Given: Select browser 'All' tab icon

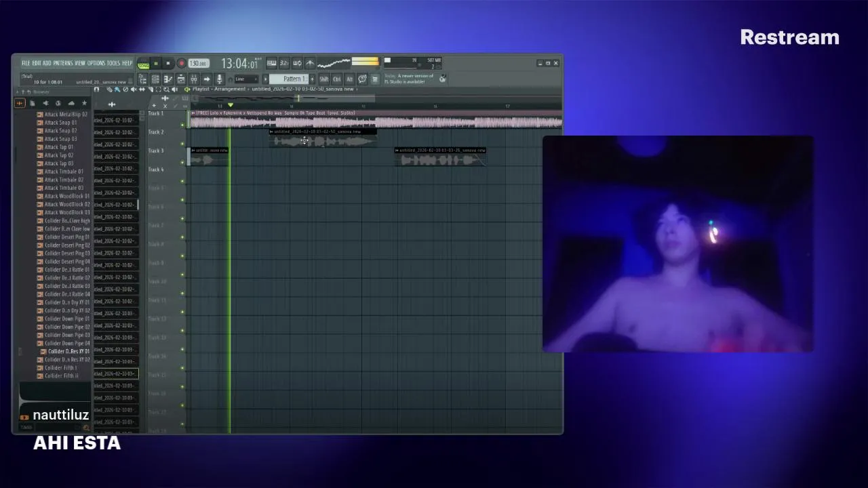Looking at the screenshot, I should [x=19, y=103].
